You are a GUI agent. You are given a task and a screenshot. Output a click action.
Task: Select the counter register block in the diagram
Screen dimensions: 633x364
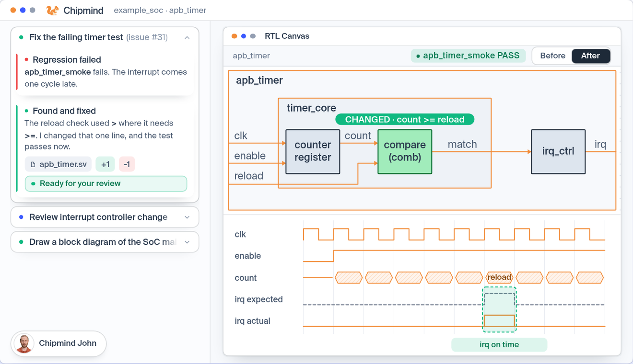(x=313, y=151)
